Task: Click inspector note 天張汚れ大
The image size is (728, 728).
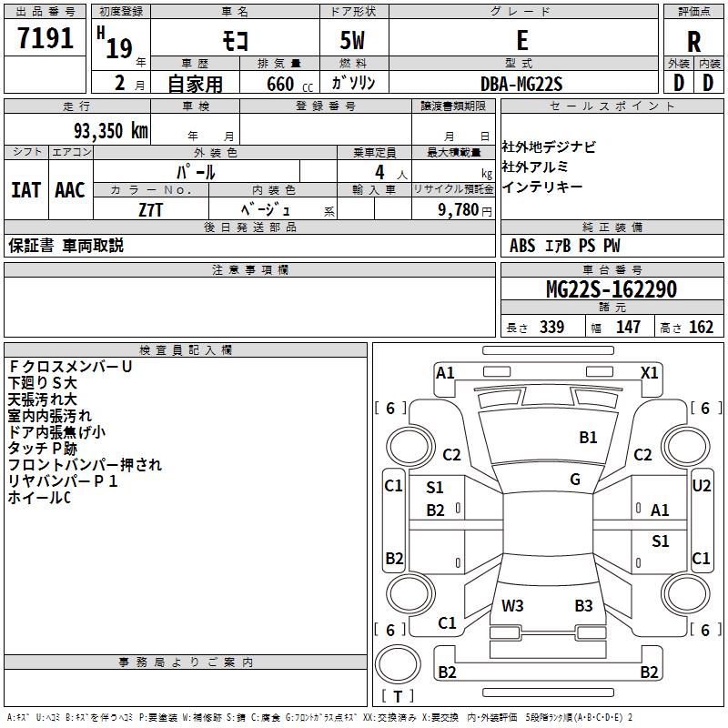Action: click(42, 399)
